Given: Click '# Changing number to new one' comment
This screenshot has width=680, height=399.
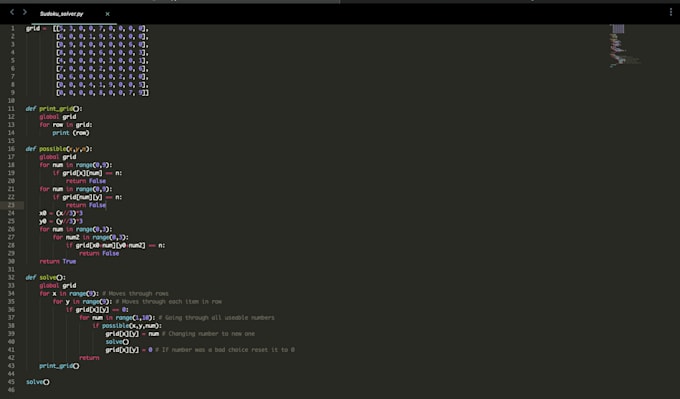Looking at the screenshot, I should pos(208,334).
